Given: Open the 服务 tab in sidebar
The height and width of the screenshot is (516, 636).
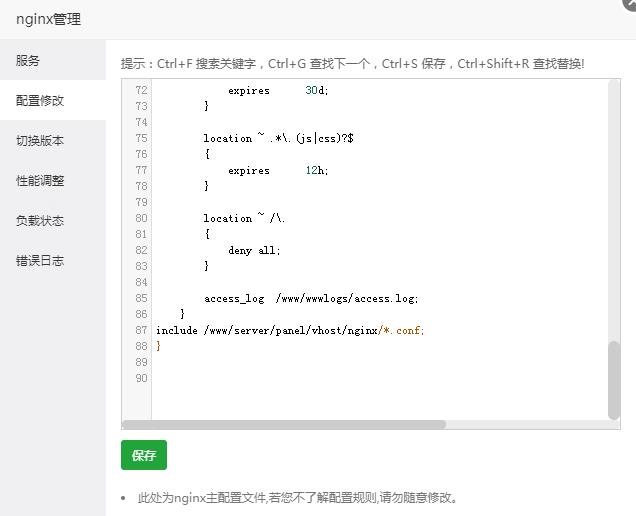Looking at the screenshot, I should click(x=53, y=60).
